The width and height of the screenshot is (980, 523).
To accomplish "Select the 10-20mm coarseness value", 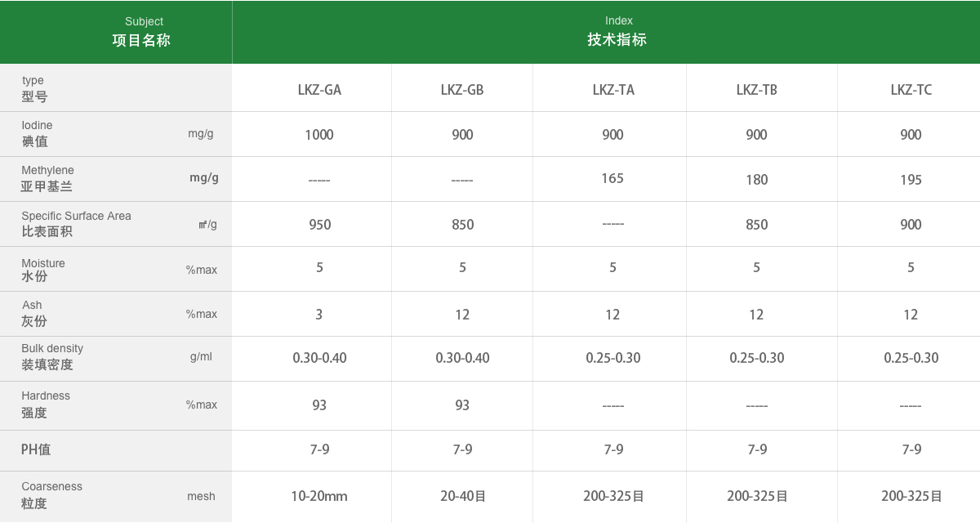I will tap(319, 496).
